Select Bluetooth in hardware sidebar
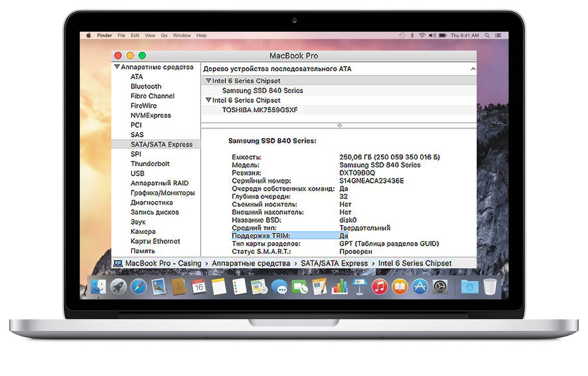This screenshot has width=588, height=376. click(x=146, y=87)
